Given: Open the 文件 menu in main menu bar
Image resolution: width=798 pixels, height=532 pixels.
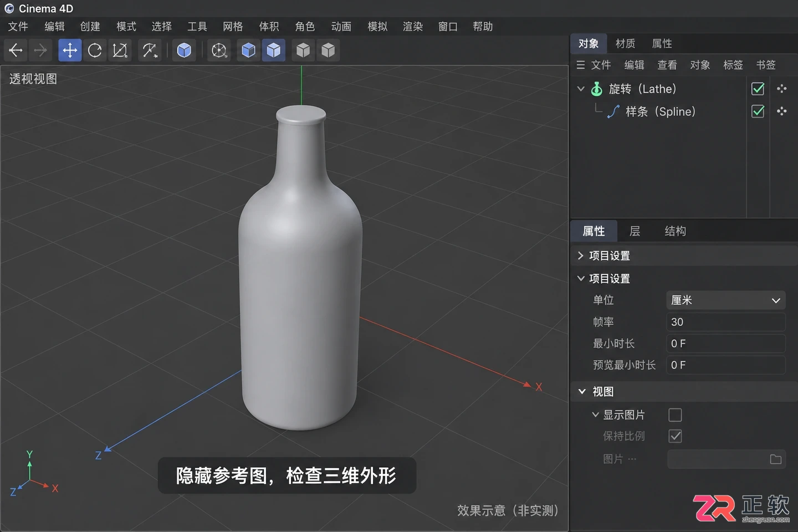Looking at the screenshot, I should click(18, 27).
